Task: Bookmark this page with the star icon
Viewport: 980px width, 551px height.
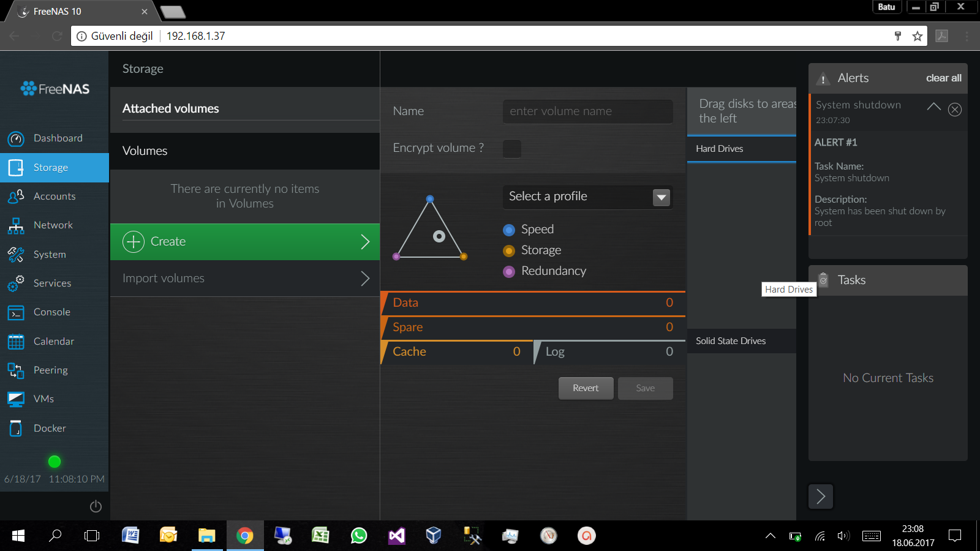Action: [918, 36]
